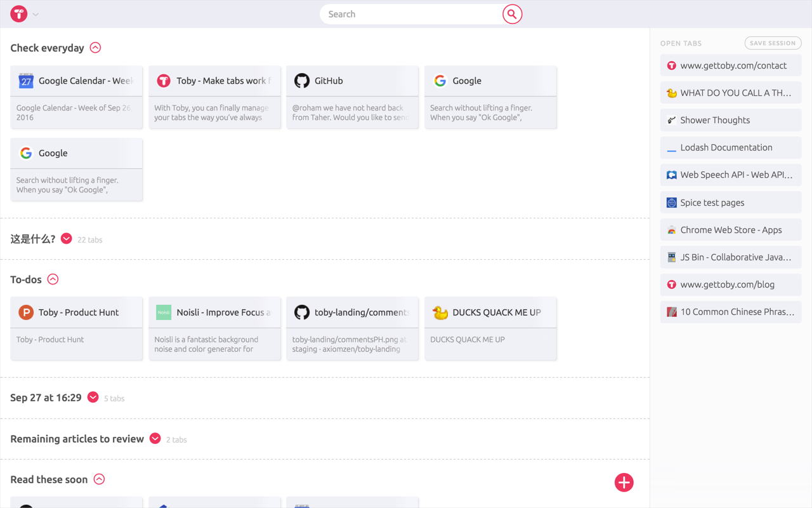Image resolution: width=812 pixels, height=508 pixels.
Task: Click the magnifier search icon button
Action: pos(512,14)
